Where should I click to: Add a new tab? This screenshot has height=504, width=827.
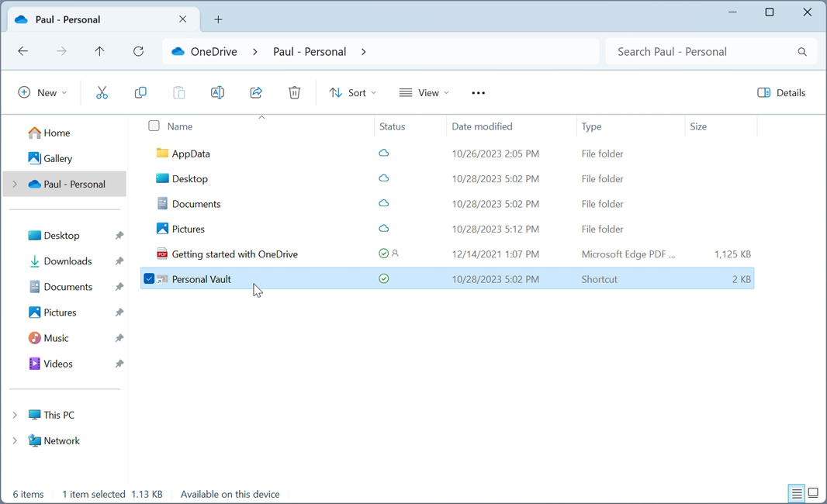pyautogui.click(x=218, y=19)
